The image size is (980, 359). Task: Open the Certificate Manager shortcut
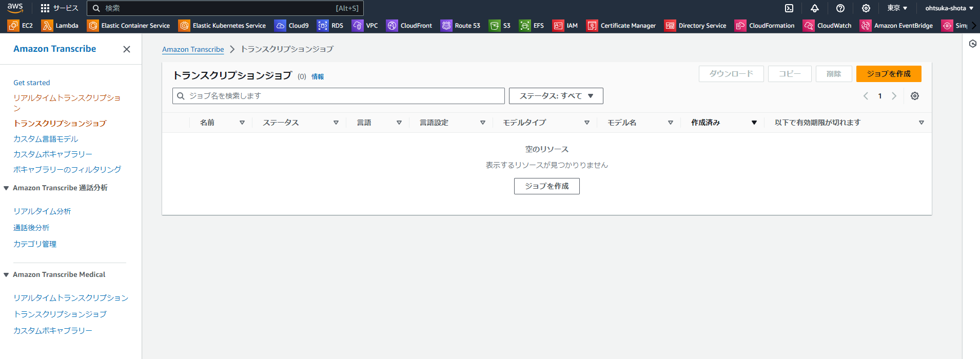point(621,25)
